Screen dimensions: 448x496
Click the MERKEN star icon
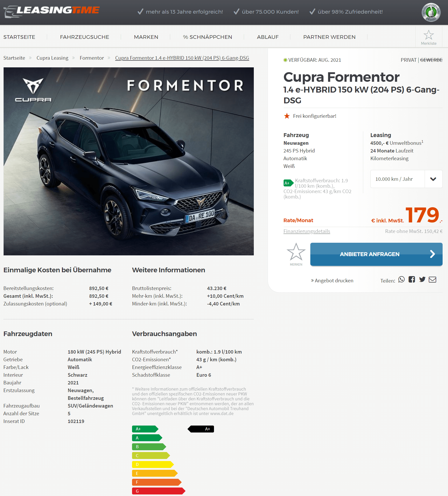[x=296, y=252]
